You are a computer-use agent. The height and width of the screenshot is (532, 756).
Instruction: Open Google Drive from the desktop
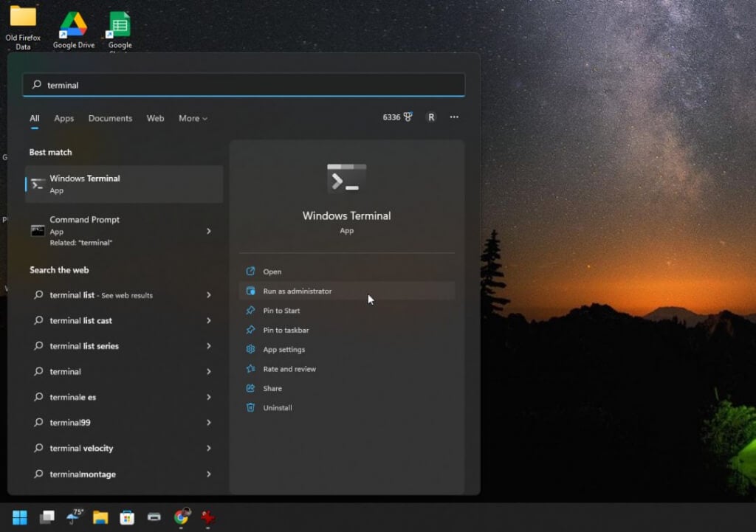click(73, 22)
